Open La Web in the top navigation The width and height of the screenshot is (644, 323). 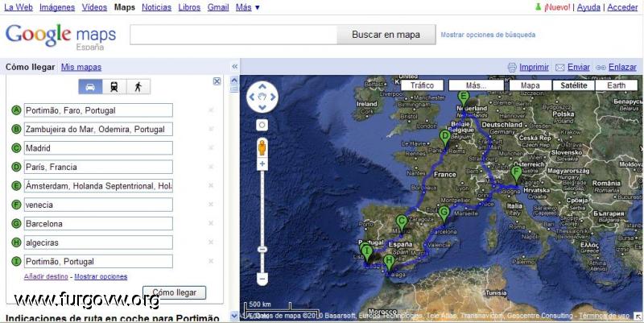pos(19,7)
